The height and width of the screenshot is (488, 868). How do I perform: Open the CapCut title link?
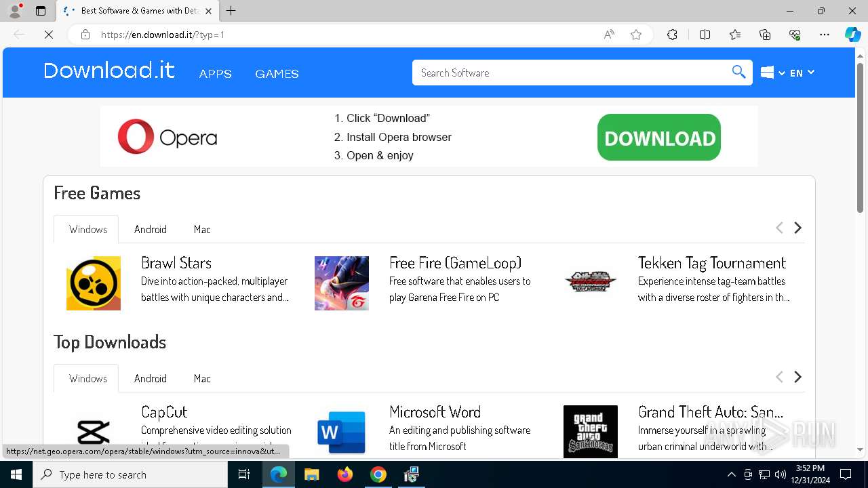(164, 412)
